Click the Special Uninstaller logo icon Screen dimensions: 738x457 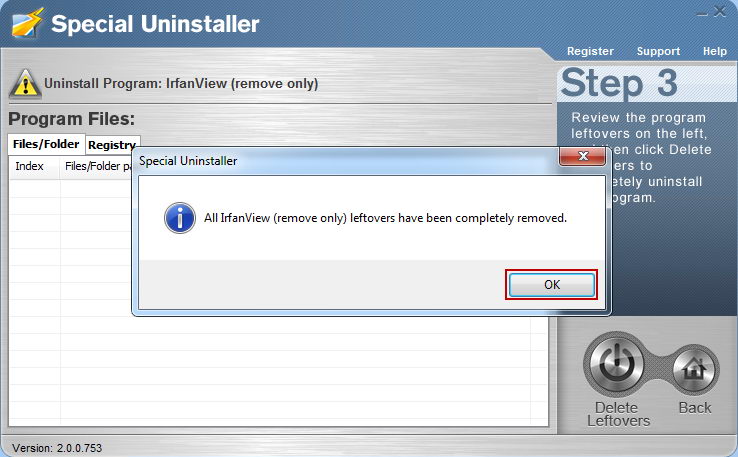[x=27, y=23]
